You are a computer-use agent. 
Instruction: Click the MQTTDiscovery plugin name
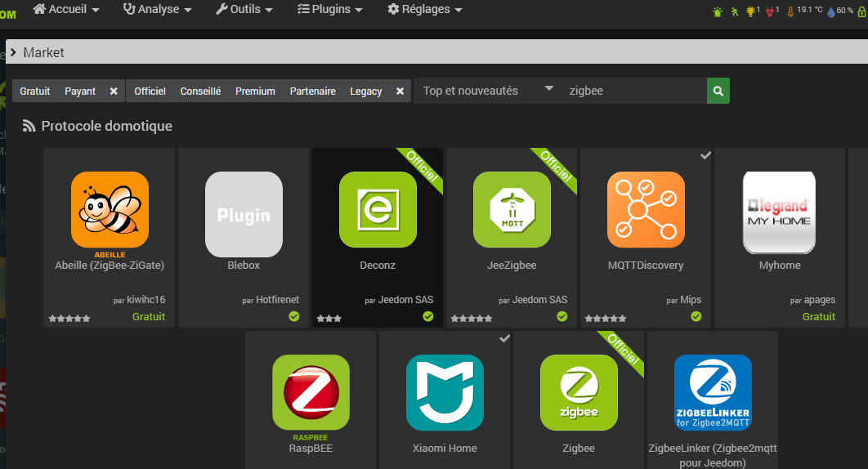pos(646,266)
